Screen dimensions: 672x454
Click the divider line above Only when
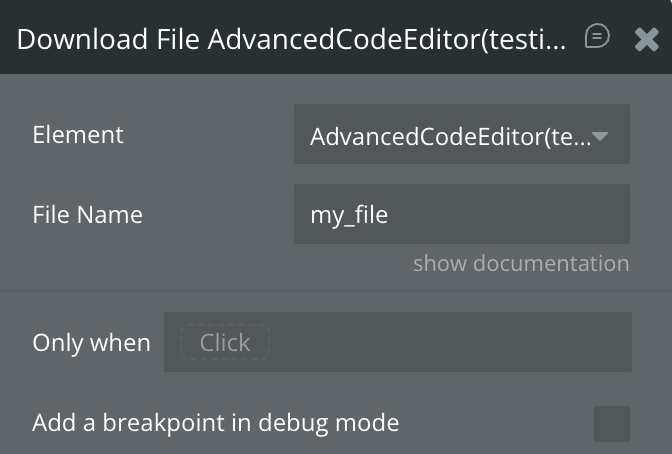[336, 292]
